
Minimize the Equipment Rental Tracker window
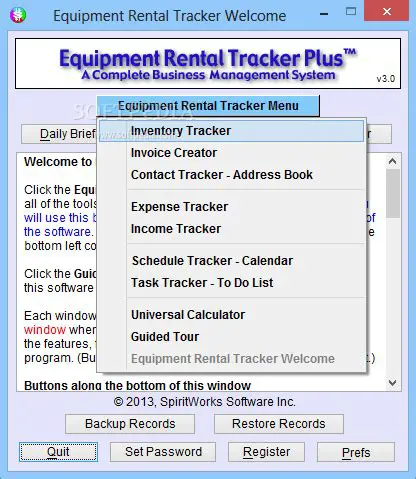pyautogui.click(x=324, y=13)
